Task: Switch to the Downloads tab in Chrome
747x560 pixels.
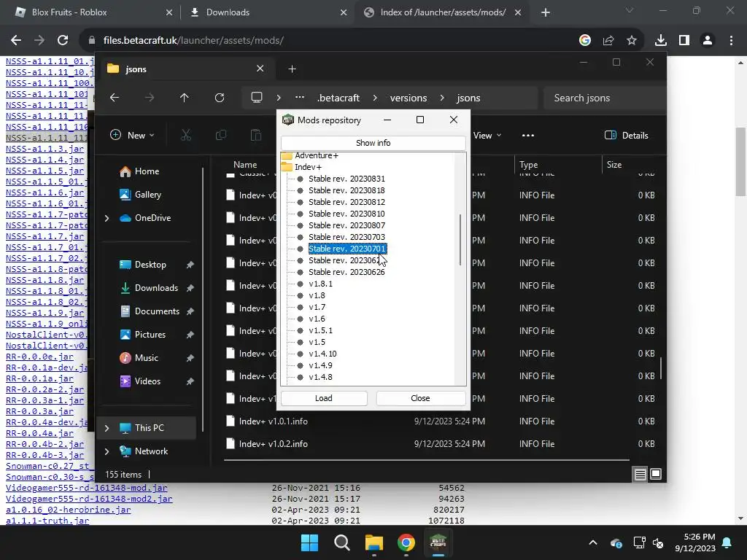Action: click(267, 12)
